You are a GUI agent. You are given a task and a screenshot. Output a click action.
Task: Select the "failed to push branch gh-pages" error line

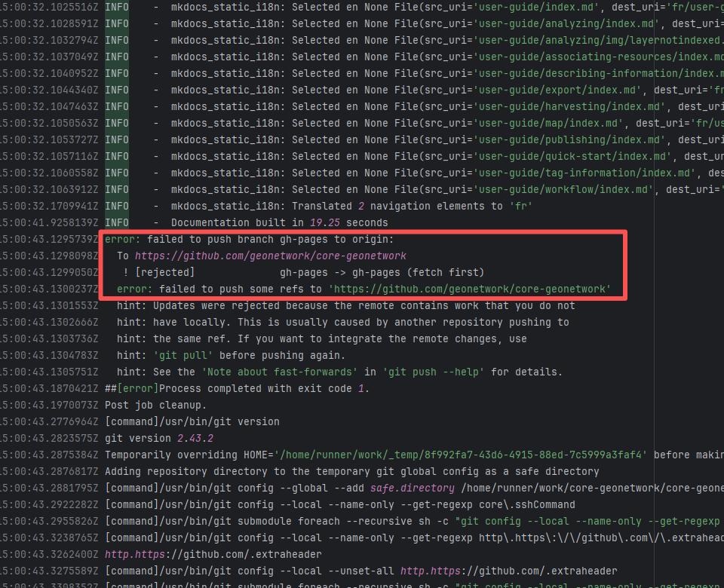coord(249,240)
